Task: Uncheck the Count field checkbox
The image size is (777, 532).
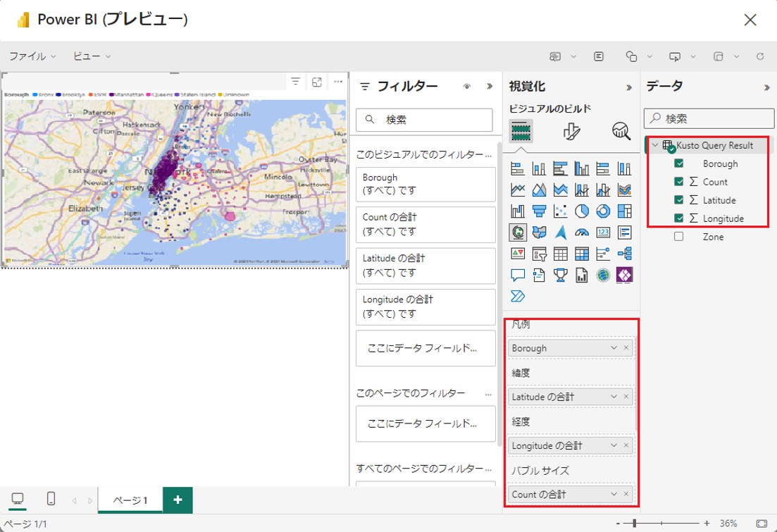Action: pyautogui.click(x=678, y=182)
